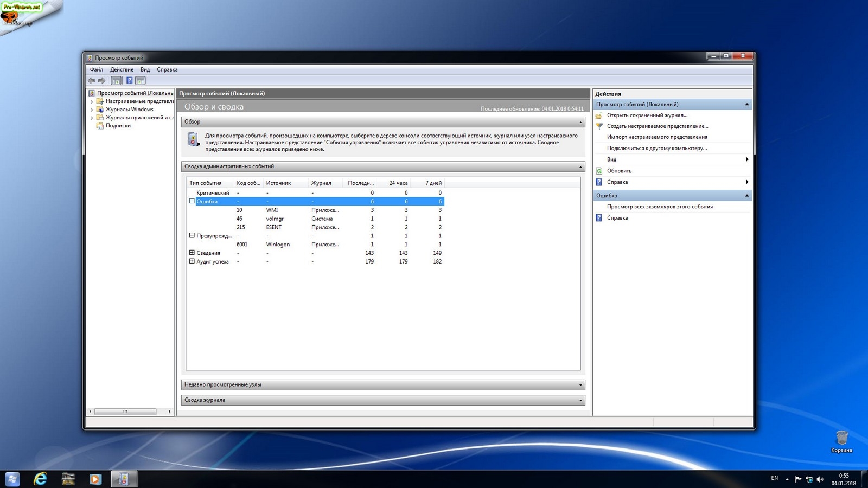Expand the Аудит успеха event group
The image size is (868, 488).
[x=192, y=261]
